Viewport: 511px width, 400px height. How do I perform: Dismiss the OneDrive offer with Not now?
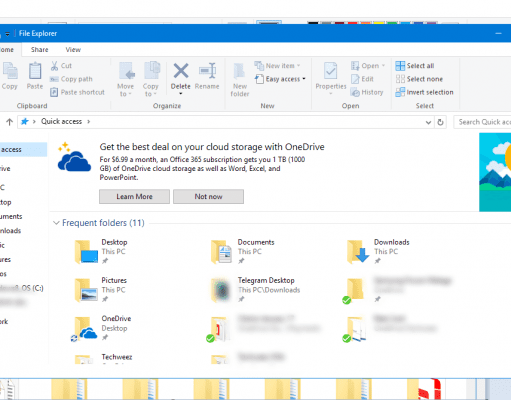click(x=208, y=197)
